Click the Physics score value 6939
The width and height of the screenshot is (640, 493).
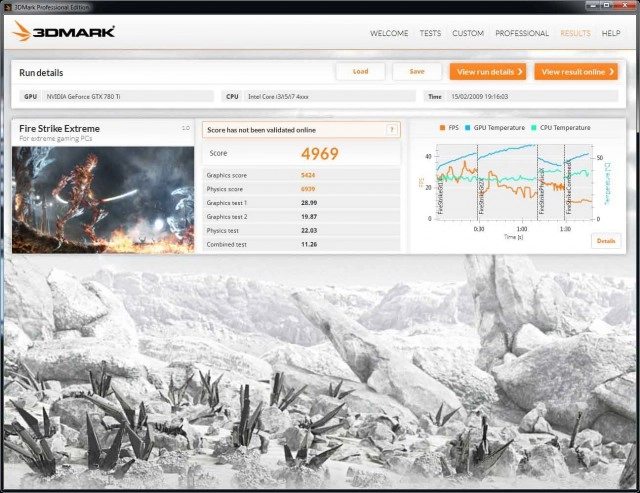308,189
